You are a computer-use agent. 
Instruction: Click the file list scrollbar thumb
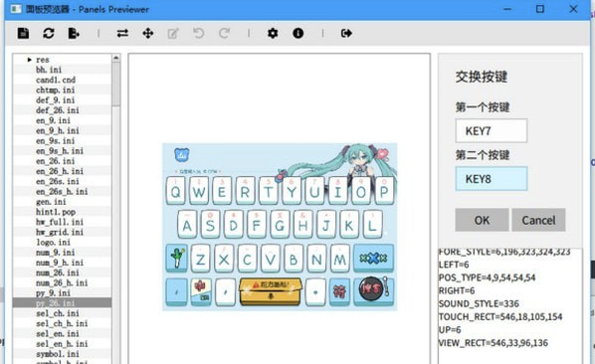coord(116,85)
